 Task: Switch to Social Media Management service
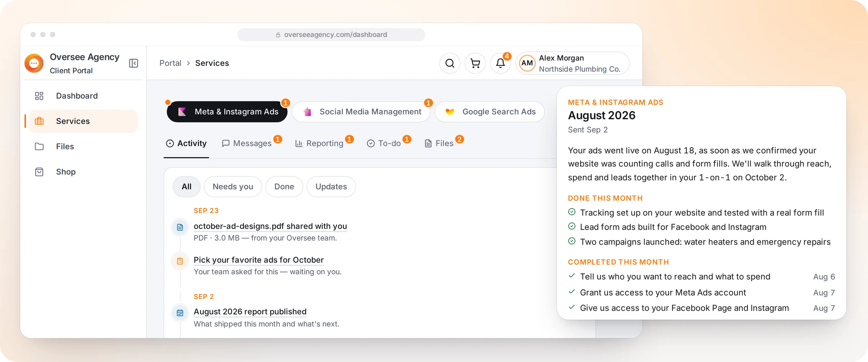click(x=361, y=112)
